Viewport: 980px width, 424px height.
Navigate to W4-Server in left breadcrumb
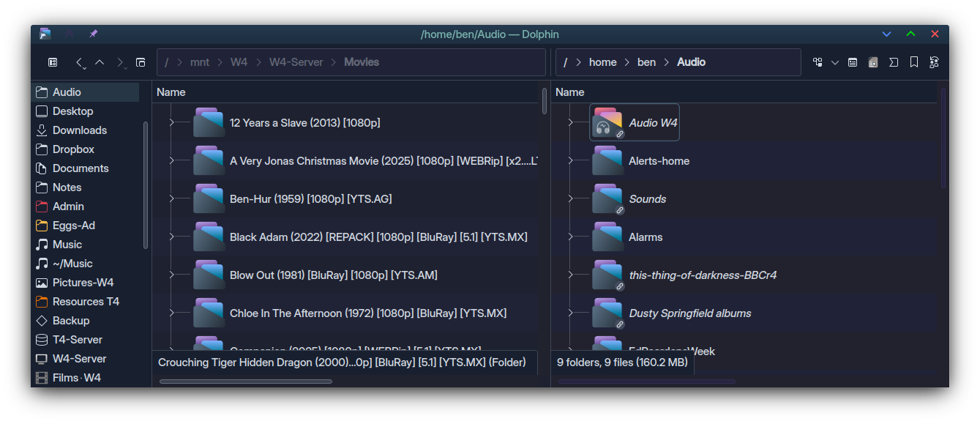(296, 62)
